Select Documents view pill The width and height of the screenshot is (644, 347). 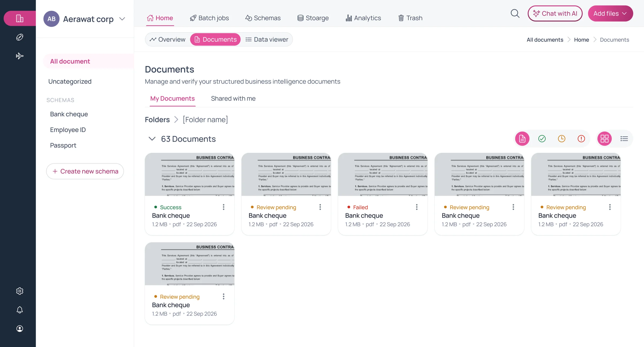(215, 39)
